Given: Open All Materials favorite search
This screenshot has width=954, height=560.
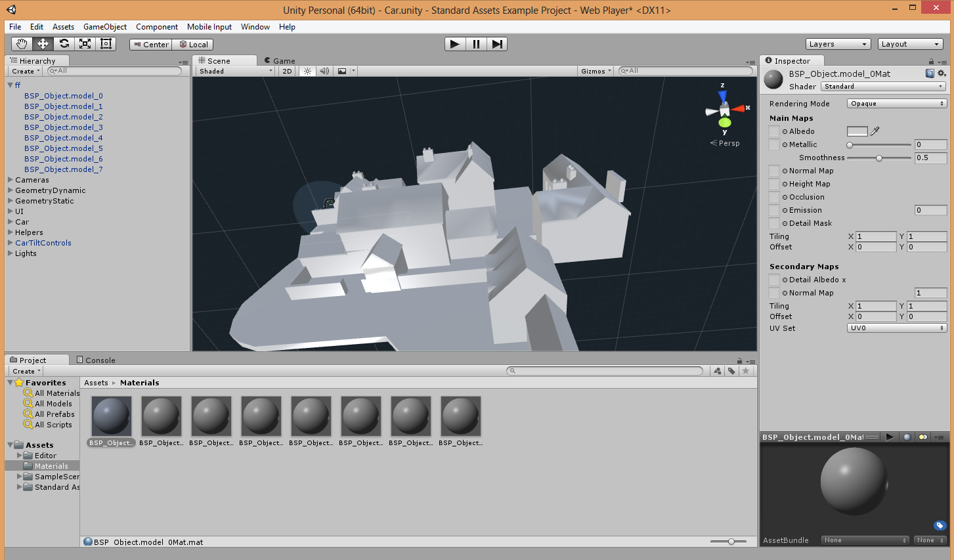Looking at the screenshot, I should (52, 393).
